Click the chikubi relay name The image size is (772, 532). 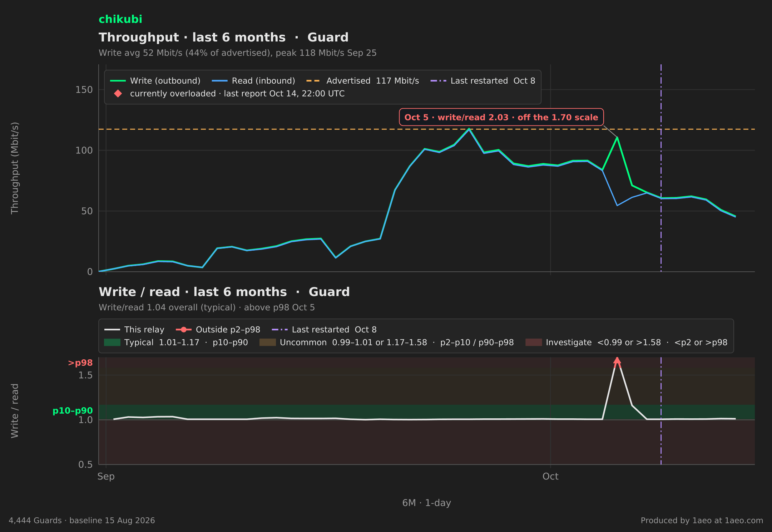pos(120,19)
